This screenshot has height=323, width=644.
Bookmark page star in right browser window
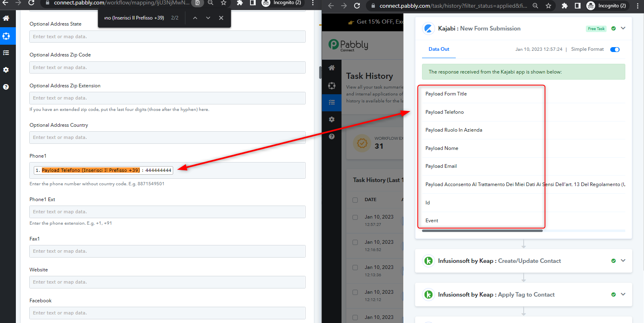[x=548, y=6]
